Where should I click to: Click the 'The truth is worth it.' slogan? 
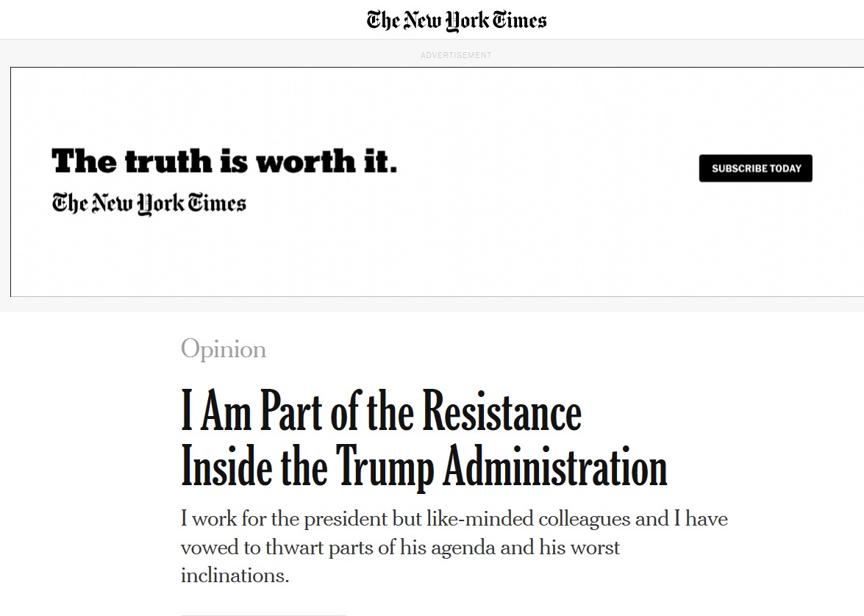224,161
